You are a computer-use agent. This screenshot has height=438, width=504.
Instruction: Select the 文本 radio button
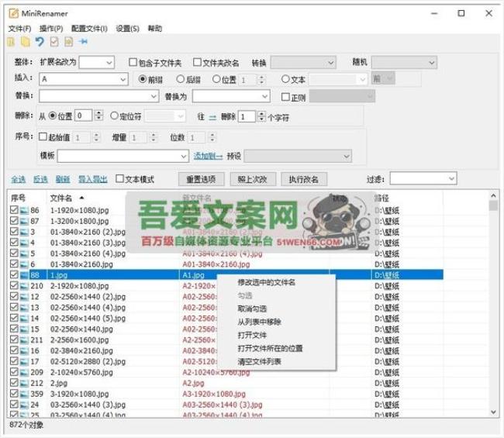(285, 79)
